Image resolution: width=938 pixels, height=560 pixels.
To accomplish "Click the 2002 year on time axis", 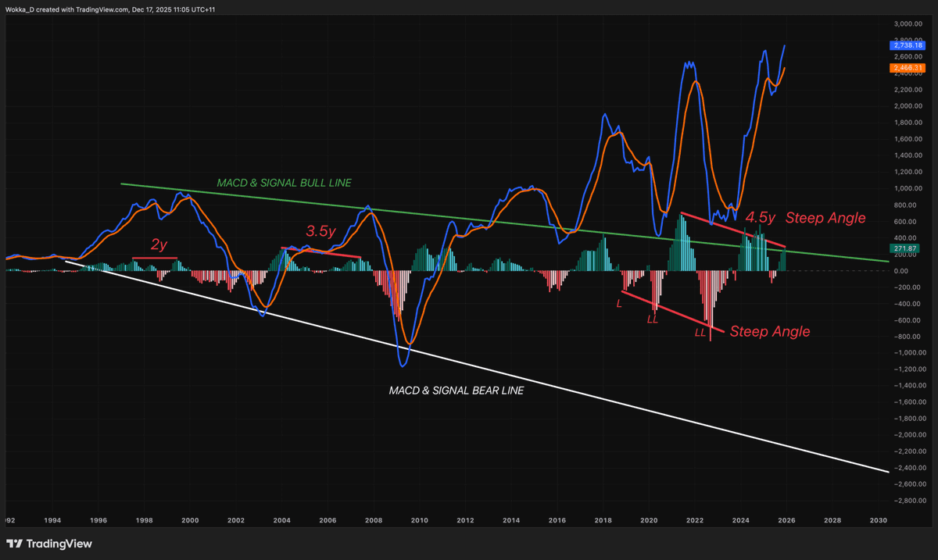I will click(x=236, y=519).
